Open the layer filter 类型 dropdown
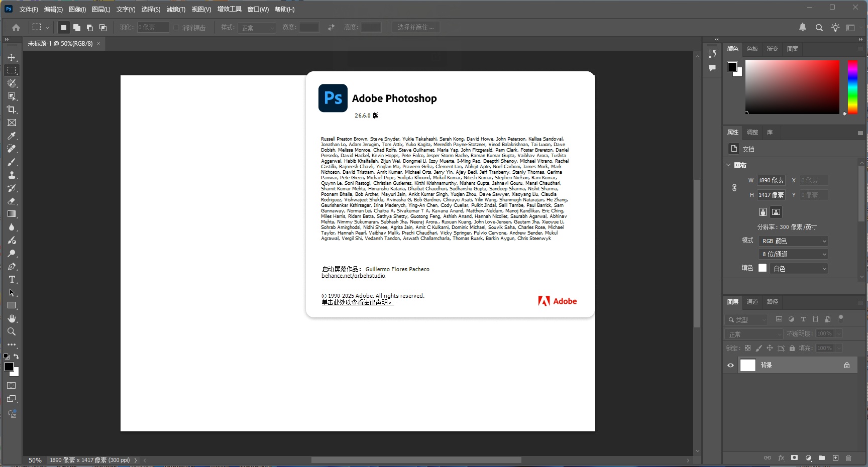Viewport: 868px width, 467px height. (x=746, y=319)
